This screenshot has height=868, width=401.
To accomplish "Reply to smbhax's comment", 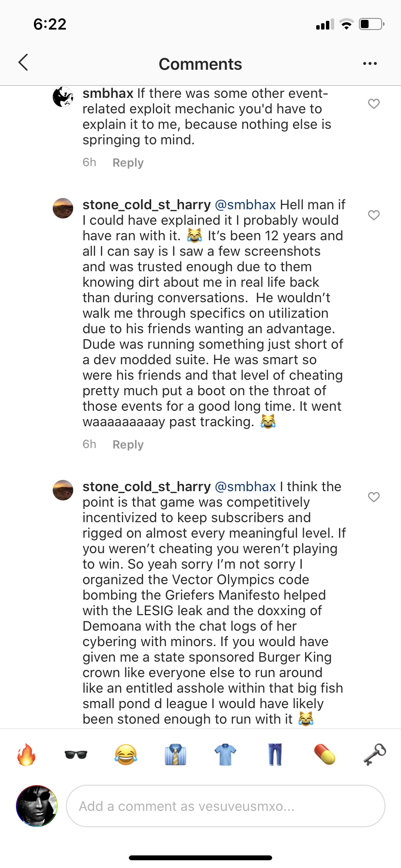I will [128, 163].
